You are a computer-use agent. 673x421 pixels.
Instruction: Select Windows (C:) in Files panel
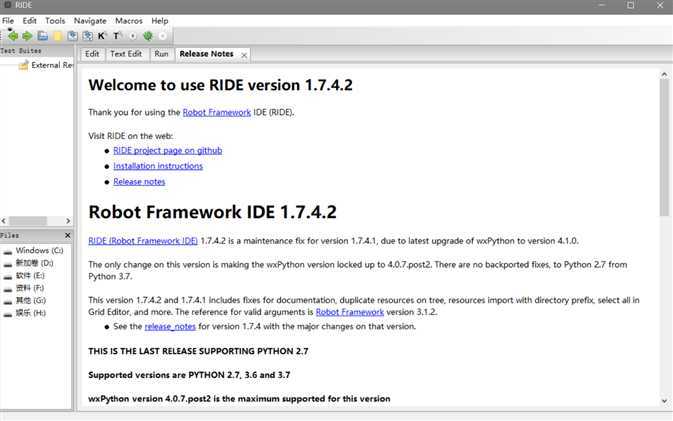point(39,251)
